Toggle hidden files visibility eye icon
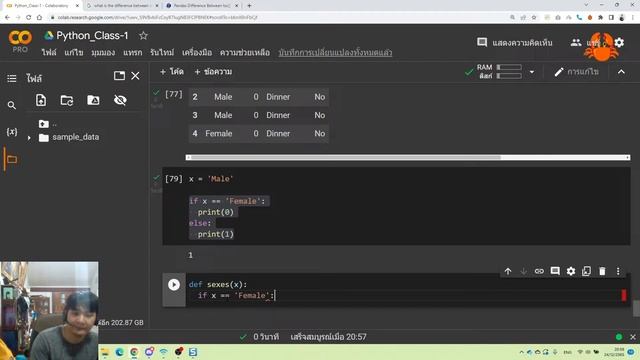 click(120, 100)
